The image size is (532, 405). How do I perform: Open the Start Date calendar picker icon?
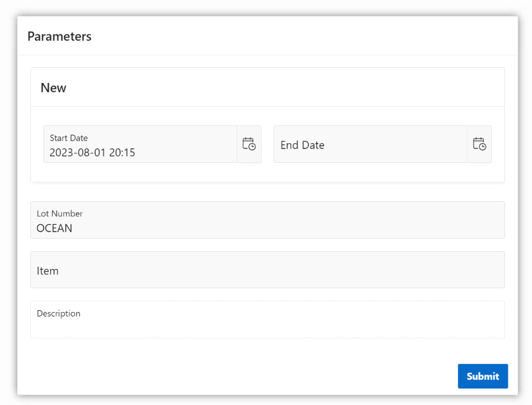249,144
